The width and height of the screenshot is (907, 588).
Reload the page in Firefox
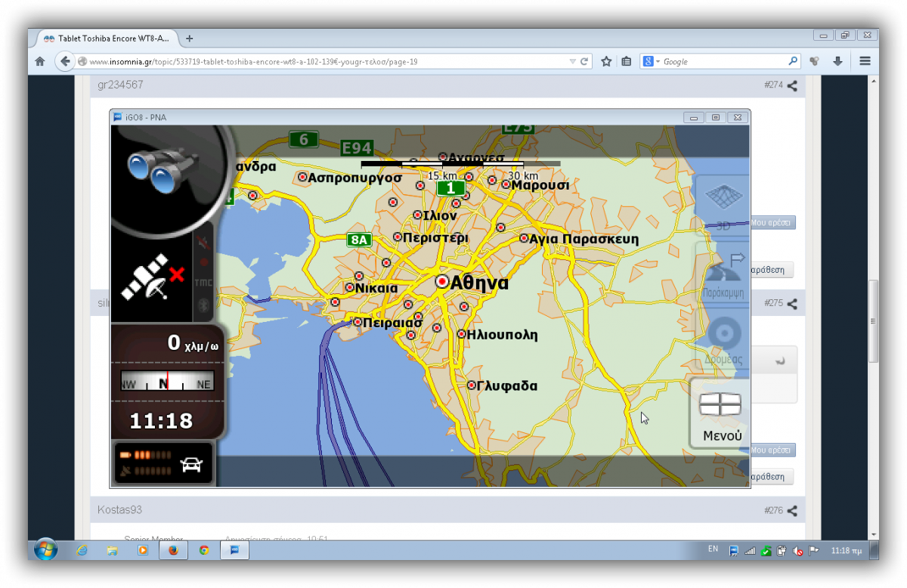point(584,61)
